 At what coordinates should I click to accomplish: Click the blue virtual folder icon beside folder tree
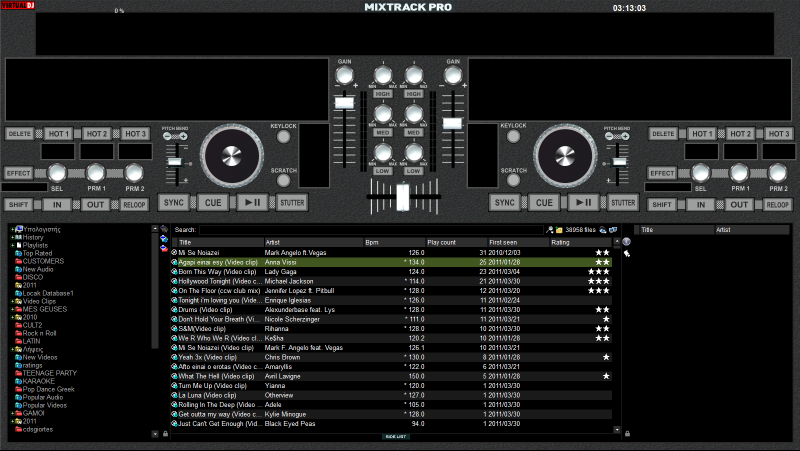pyautogui.click(x=164, y=239)
